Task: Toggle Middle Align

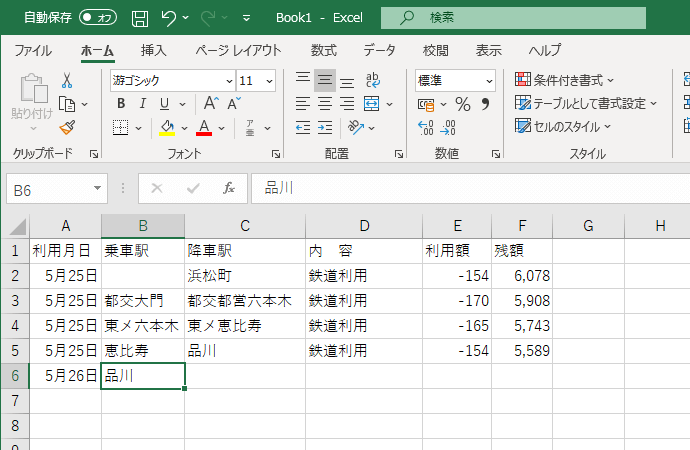Action: [325, 80]
